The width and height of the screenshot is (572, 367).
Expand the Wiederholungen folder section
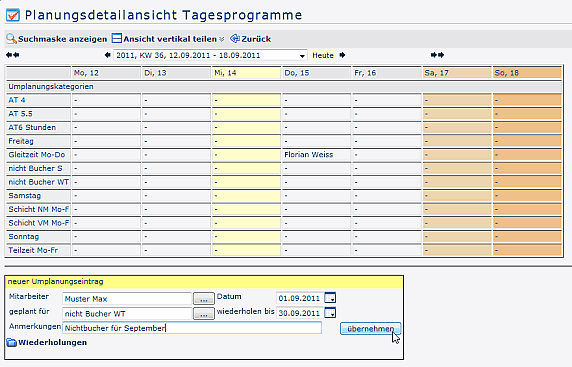click(47, 343)
